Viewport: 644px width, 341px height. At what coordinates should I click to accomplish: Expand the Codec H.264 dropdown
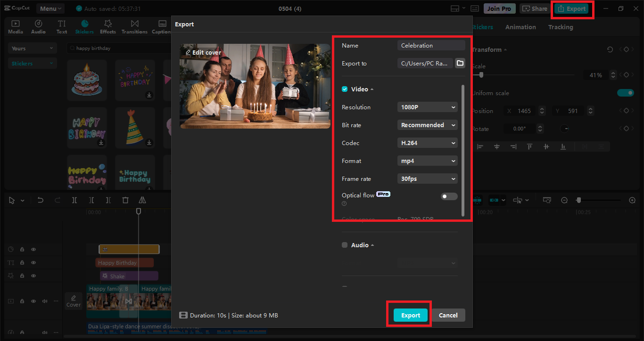[427, 143]
